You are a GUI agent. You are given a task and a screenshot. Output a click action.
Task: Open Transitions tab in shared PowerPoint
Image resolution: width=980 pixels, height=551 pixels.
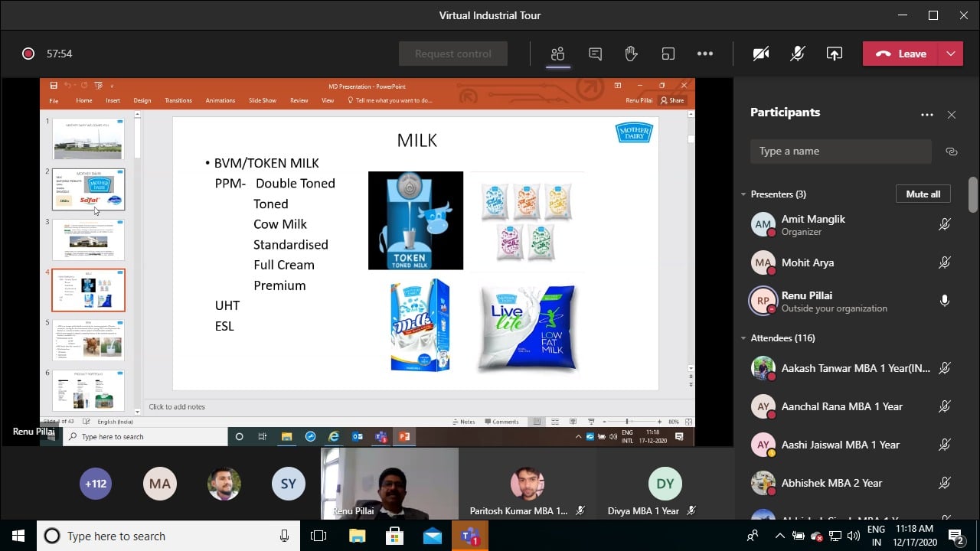[178, 100]
